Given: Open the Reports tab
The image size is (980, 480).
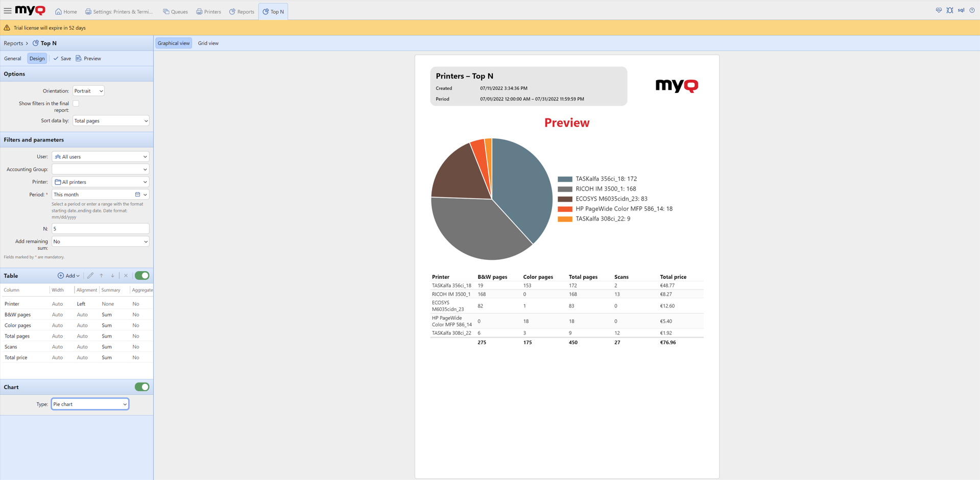Looking at the screenshot, I should pyautogui.click(x=242, y=12).
